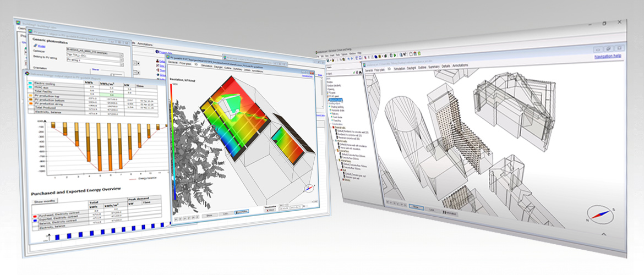The width and height of the screenshot is (644, 275).
Task: Click the Show button below city 3D view
Action: [417, 208]
